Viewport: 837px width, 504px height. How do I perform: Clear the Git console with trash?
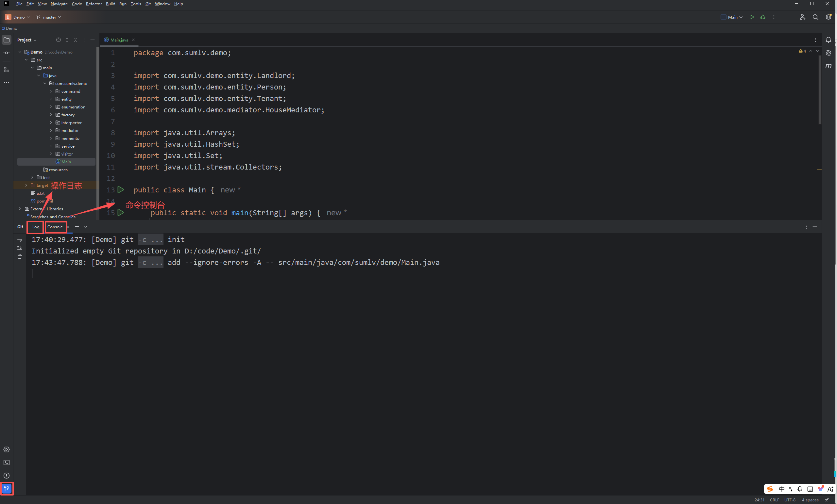click(x=20, y=257)
